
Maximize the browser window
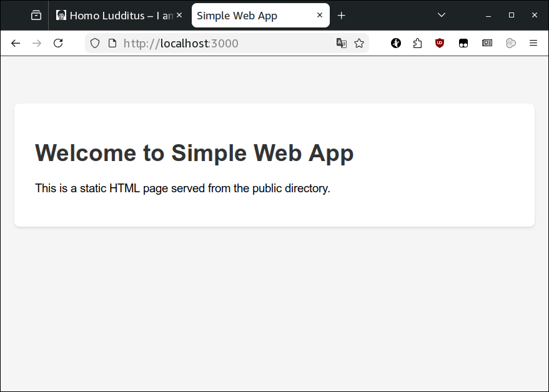tap(512, 16)
